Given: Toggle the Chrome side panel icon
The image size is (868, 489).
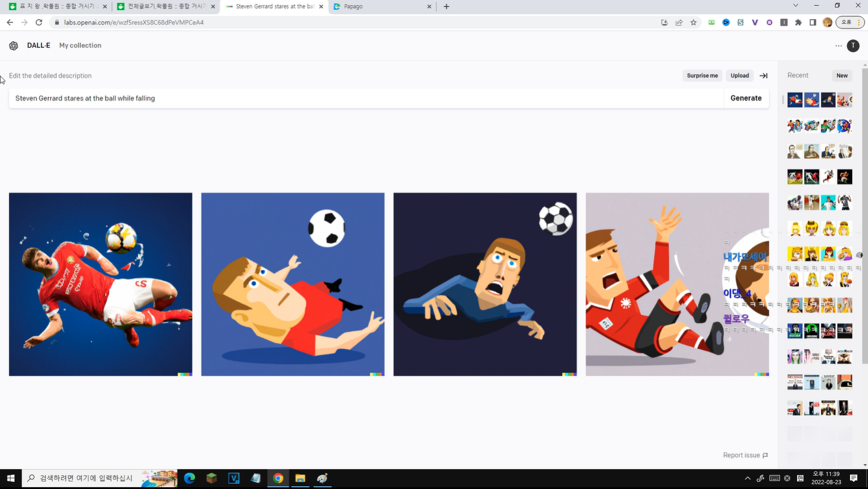Looking at the screenshot, I should tap(813, 22).
